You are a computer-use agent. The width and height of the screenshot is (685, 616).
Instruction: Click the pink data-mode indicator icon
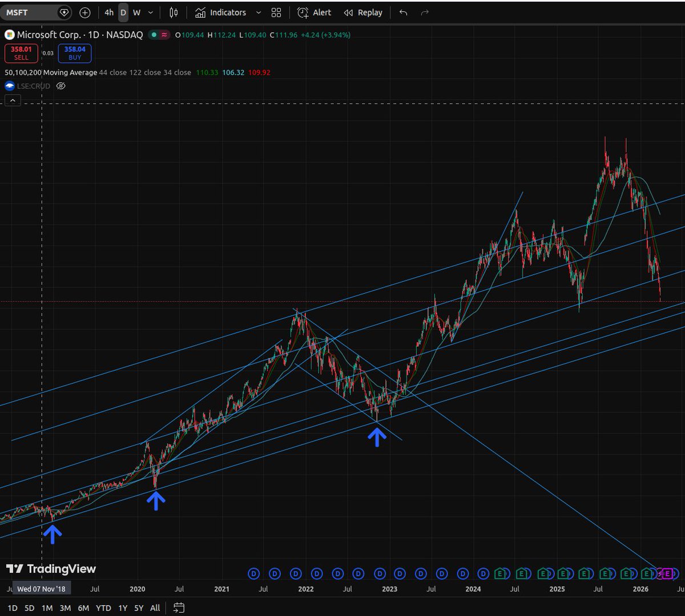(164, 35)
